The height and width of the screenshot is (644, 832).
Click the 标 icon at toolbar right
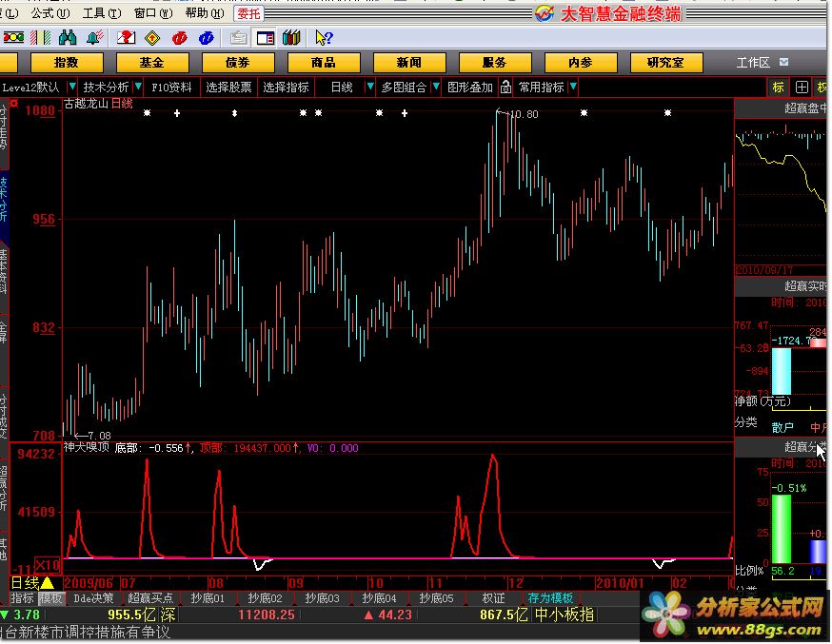[778, 88]
